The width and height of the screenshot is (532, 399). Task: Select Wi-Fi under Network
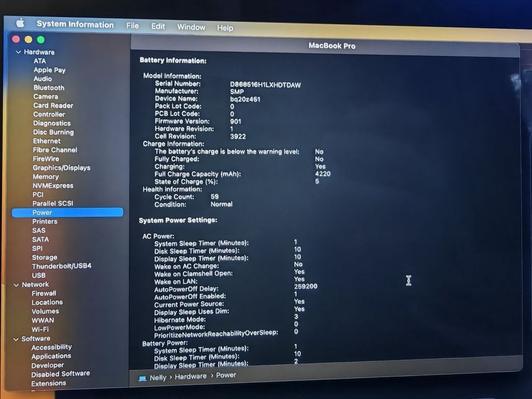(x=40, y=329)
